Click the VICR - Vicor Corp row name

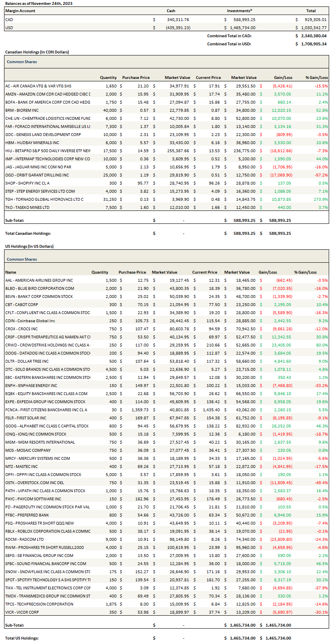coord(22,612)
